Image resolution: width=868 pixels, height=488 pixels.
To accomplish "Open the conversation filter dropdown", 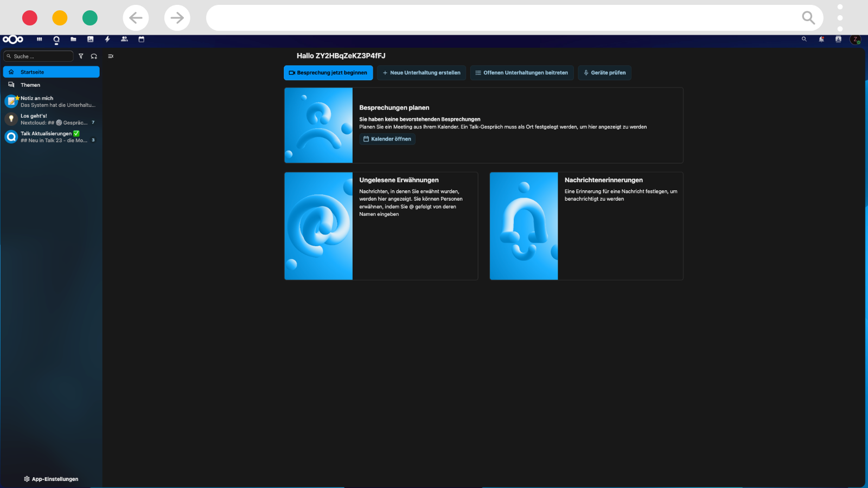I will [x=81, y=56].
